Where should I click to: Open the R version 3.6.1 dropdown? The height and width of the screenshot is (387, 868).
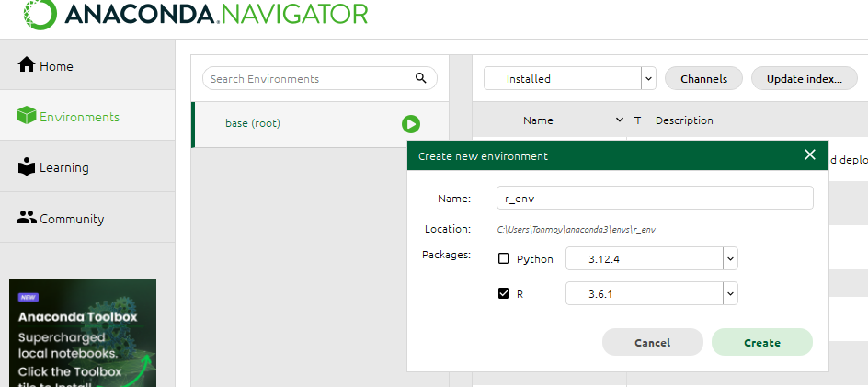(730, 294)
